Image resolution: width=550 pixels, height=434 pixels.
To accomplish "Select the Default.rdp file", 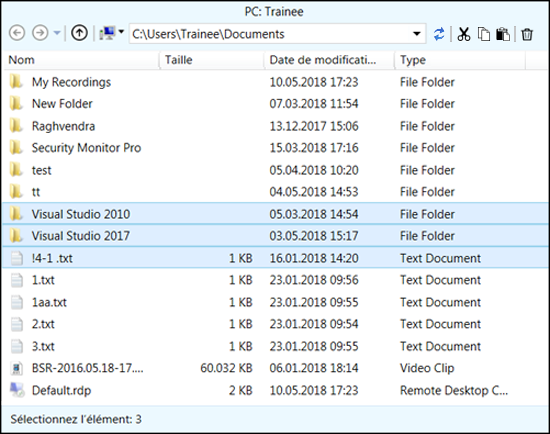I will coord(275,390).
